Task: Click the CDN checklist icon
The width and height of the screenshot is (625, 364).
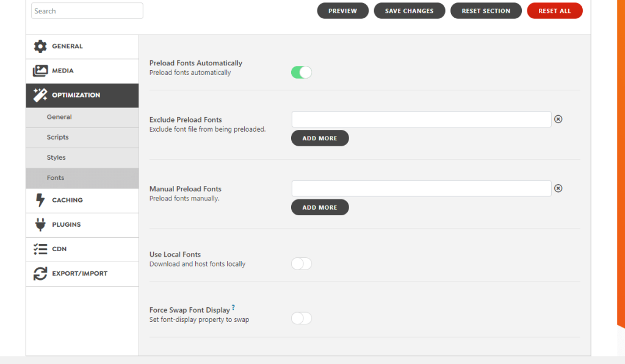Action: tap(40, 249)
